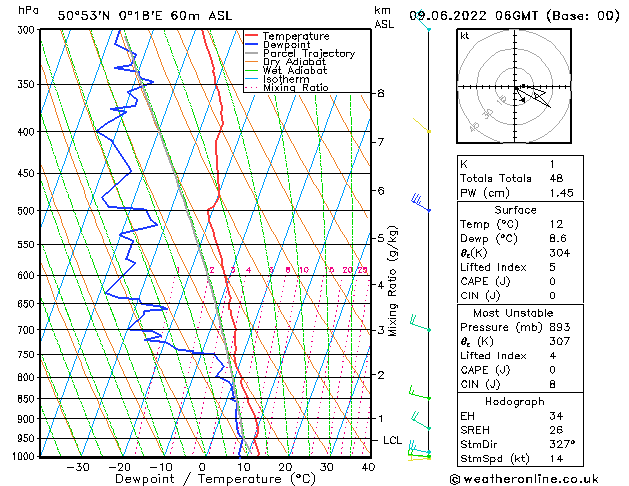Click the 'Pressure (mb)' value 893

tap(560, 327)
